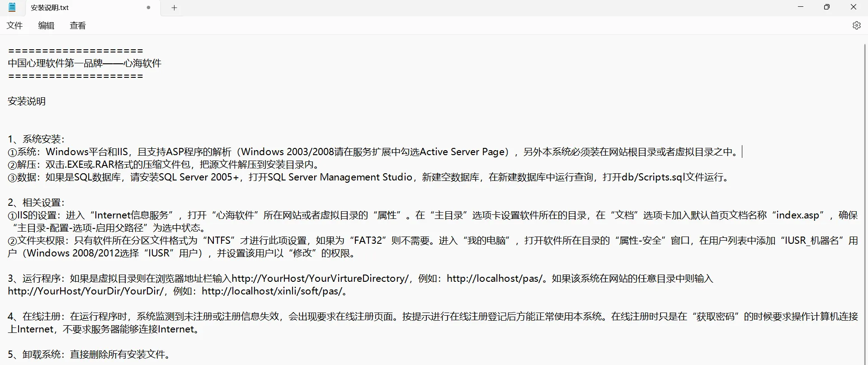The image size is (868, 365).
Task: Click the heading 中国心理软件第一品牌——心海软件
Action: point(85,63)
